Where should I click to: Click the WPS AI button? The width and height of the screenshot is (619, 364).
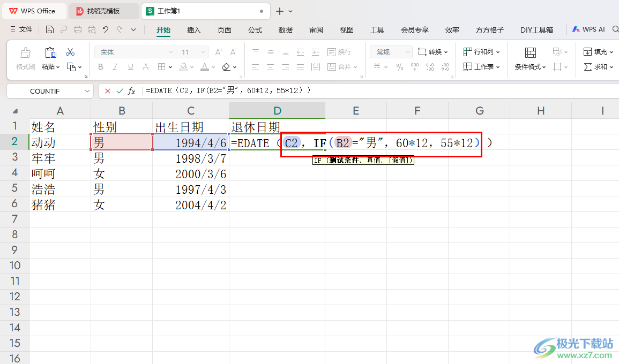pyautogui.click(x=588, y=29)
